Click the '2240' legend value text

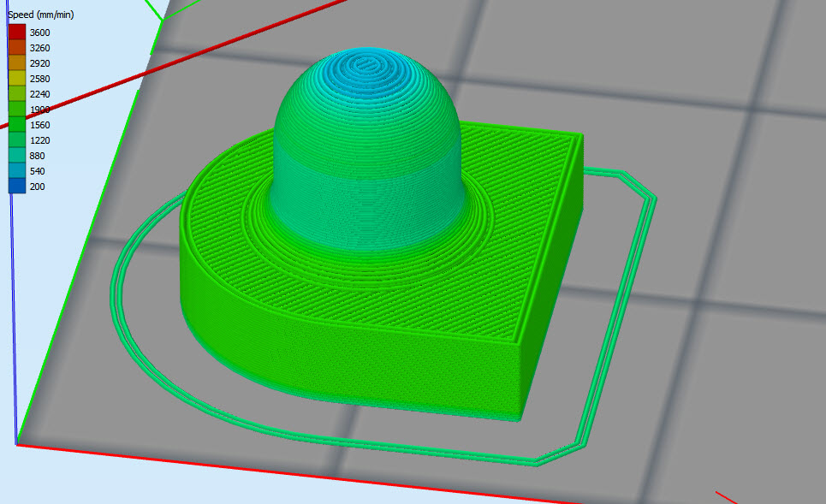pos(39,94)
